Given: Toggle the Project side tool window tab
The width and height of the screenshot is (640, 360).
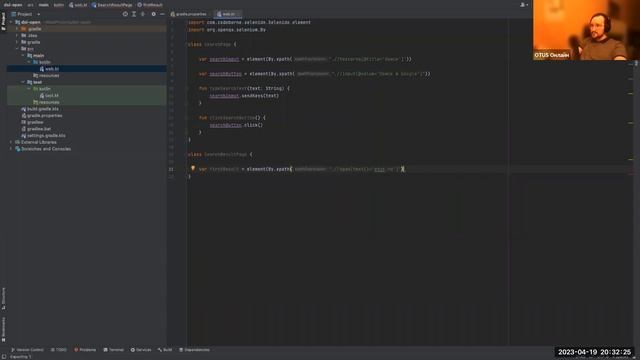Looking at the screenshot, I should 3,21.
